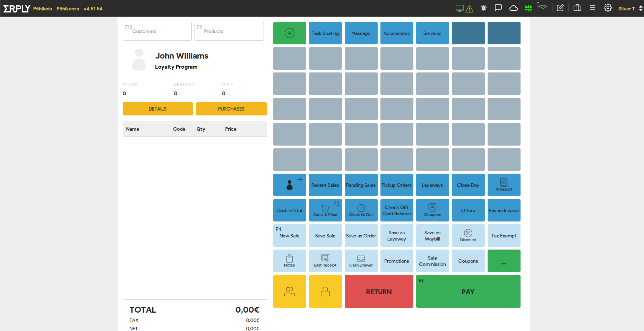Open Pickup Orders
Viewport: 644px width, 331px height.
pyautogui.click(x=397, y=185)
